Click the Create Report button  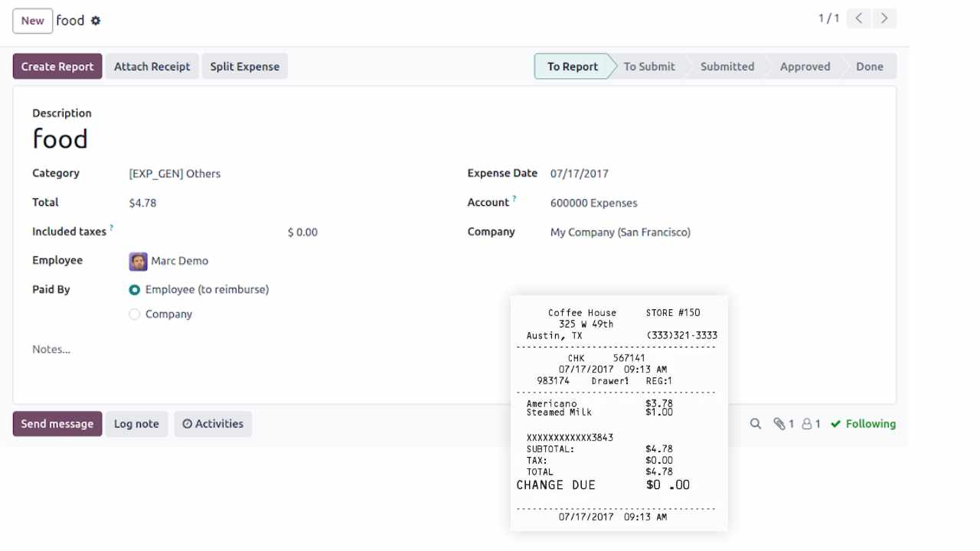point(57,66)
